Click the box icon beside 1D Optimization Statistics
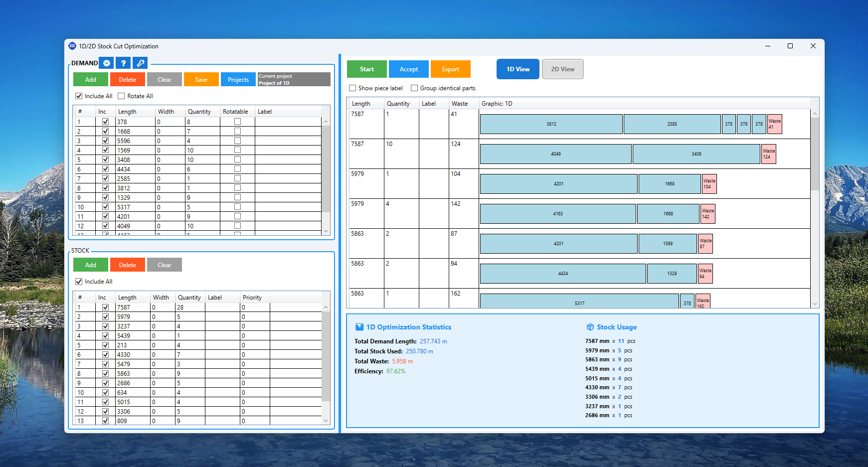The image size is (868, 467). click(360, 327)
